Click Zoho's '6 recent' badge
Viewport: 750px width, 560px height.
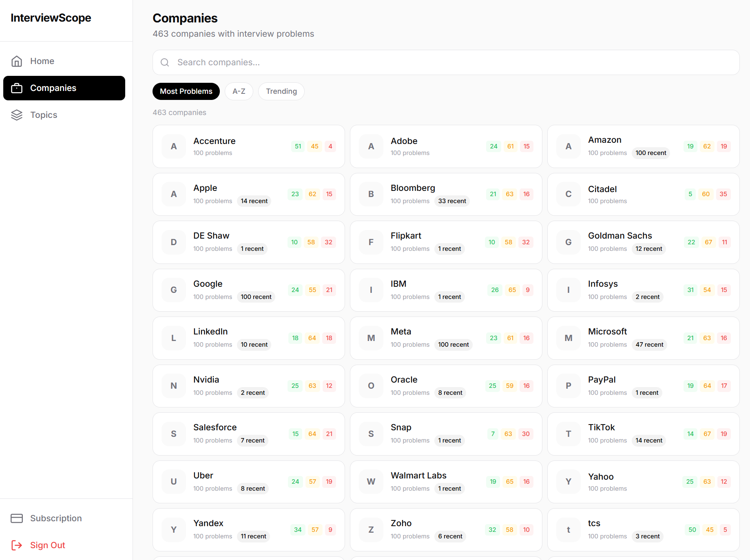450,536
